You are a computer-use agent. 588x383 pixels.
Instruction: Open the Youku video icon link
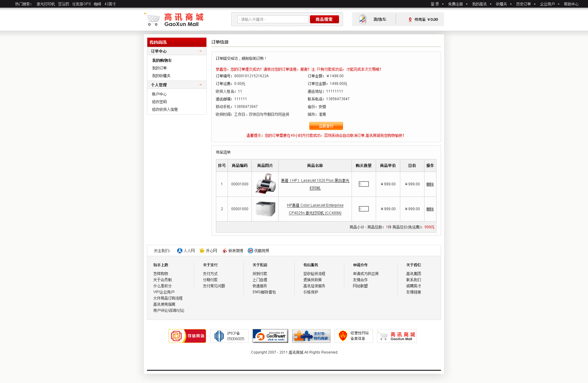click(x=250, y=251)
